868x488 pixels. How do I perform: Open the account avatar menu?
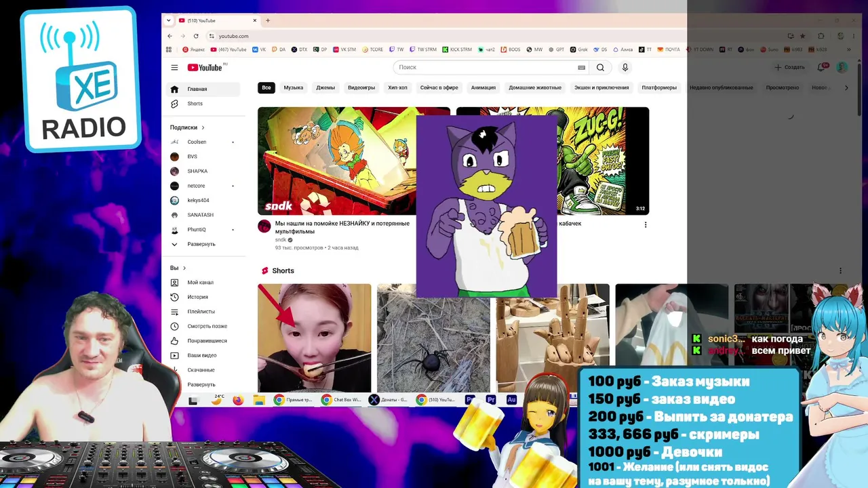tap(842, 67)
